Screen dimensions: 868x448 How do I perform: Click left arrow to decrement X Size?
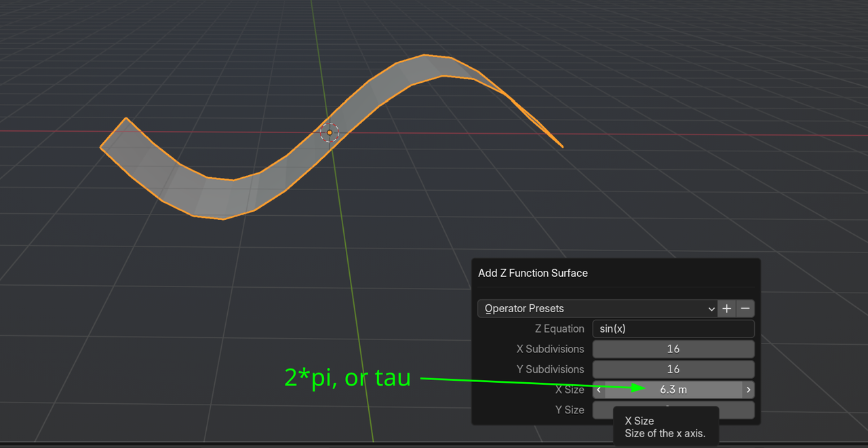pyautogui.click(x=599, y=390)
